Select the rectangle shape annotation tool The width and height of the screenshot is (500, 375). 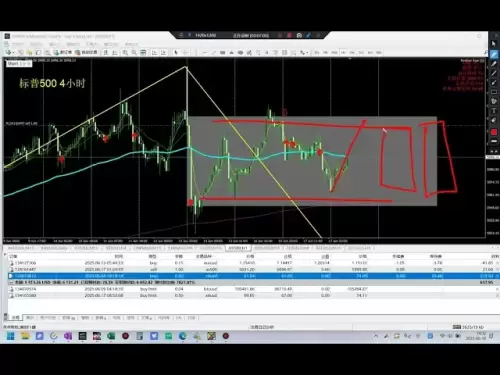point(494,92)
